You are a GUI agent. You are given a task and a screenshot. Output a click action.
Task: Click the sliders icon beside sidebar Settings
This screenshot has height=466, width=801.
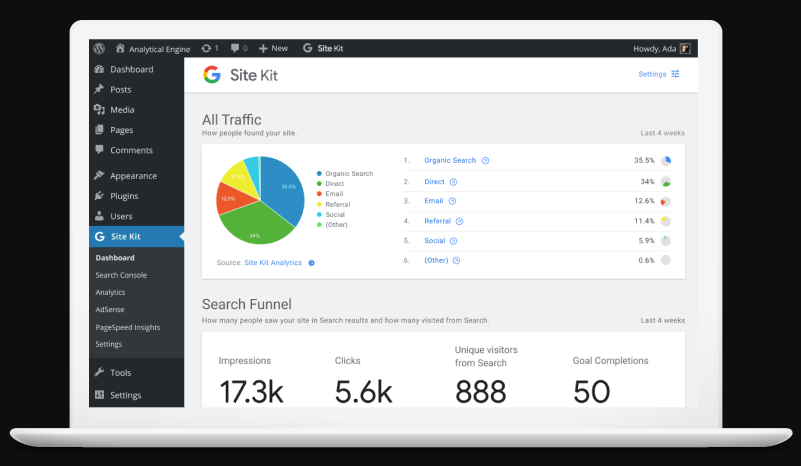(x=99, y=394)
